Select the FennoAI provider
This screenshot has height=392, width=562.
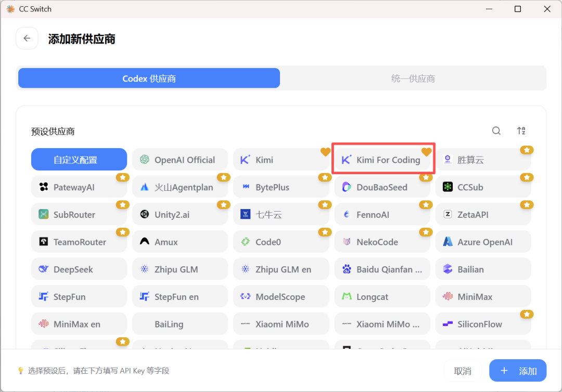coord(382,214)
